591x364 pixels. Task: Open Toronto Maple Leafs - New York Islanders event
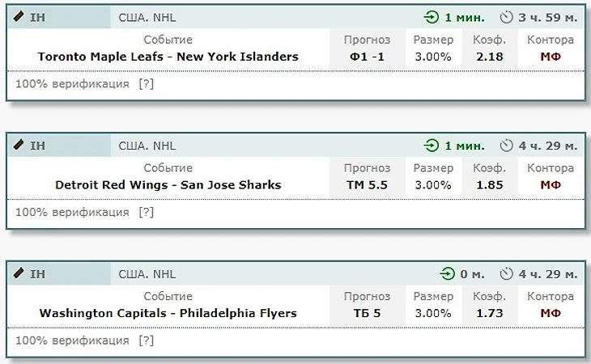click(168, 57)
